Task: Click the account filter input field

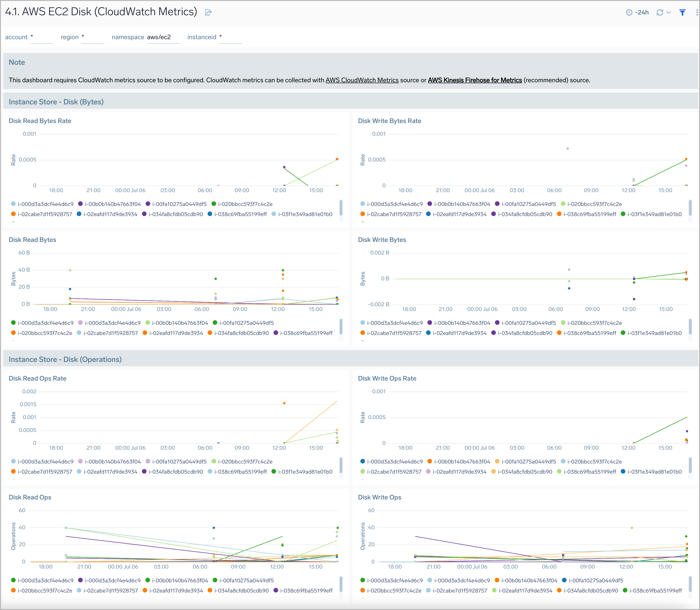Action: [x=41, y=37]
